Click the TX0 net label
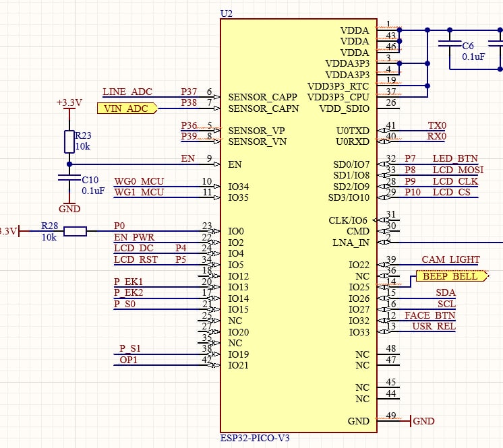This screenshot has height=448, width=503. coord(437,125)
